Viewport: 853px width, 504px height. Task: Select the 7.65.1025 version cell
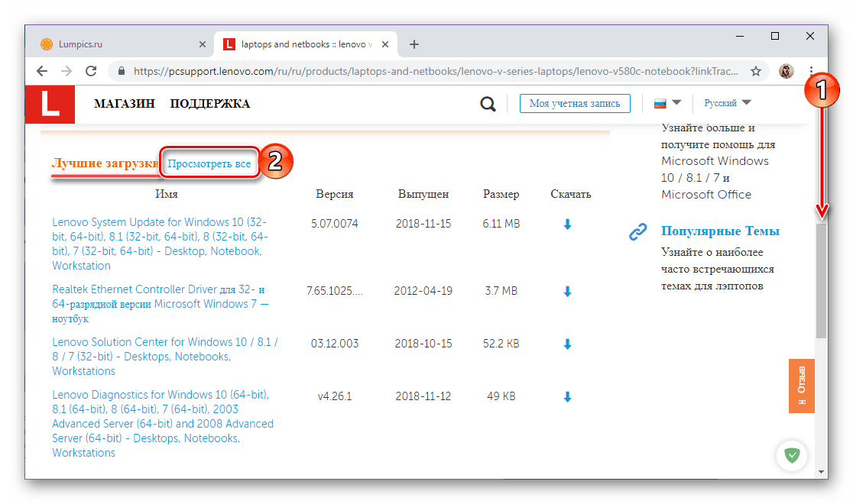click(x=335, y=291)
